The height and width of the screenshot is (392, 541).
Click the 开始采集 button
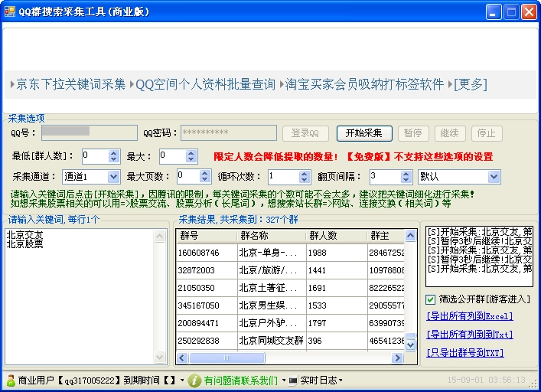pos(364,133)
